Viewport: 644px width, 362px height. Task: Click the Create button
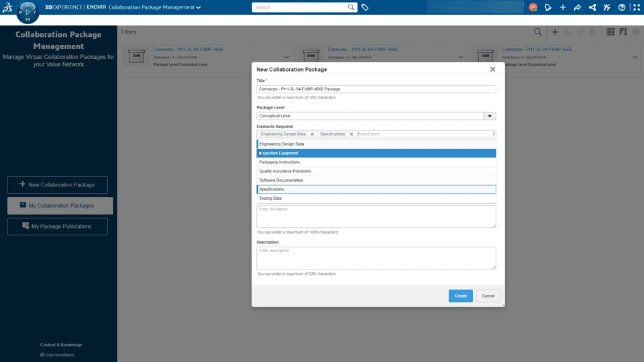(460, 296)
